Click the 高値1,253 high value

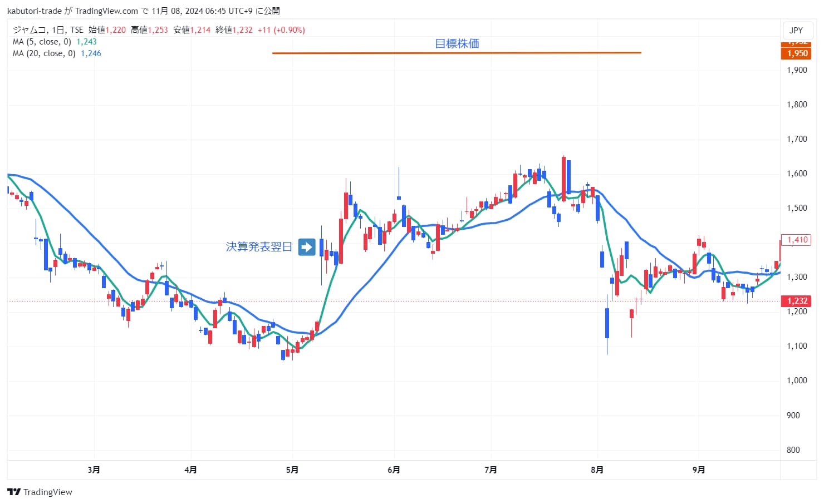[x=149, y=30]
